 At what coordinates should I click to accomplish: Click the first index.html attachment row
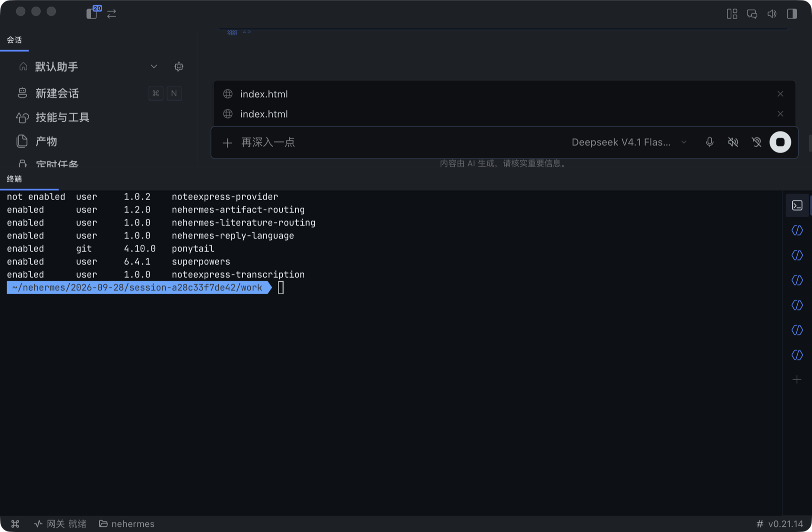tap(504, 94)
